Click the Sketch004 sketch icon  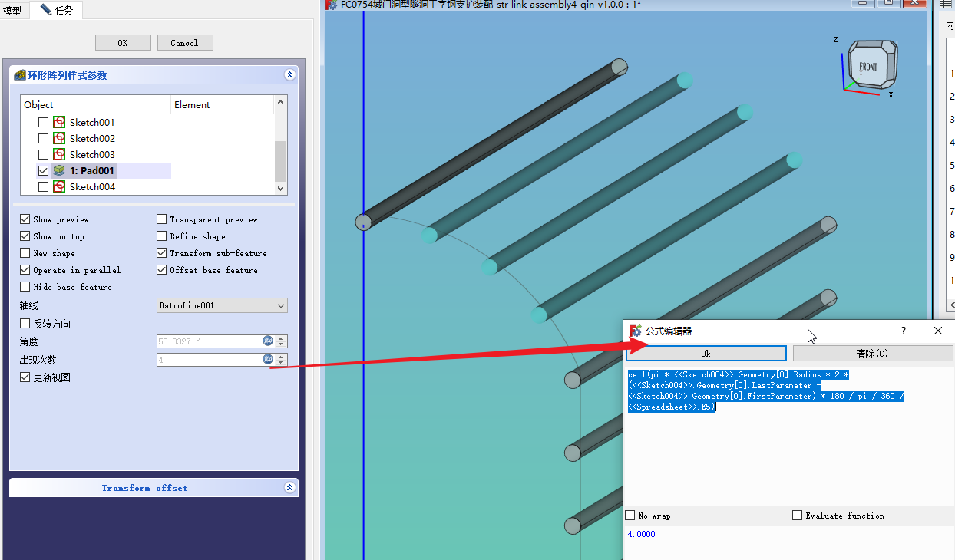[59, 186]
